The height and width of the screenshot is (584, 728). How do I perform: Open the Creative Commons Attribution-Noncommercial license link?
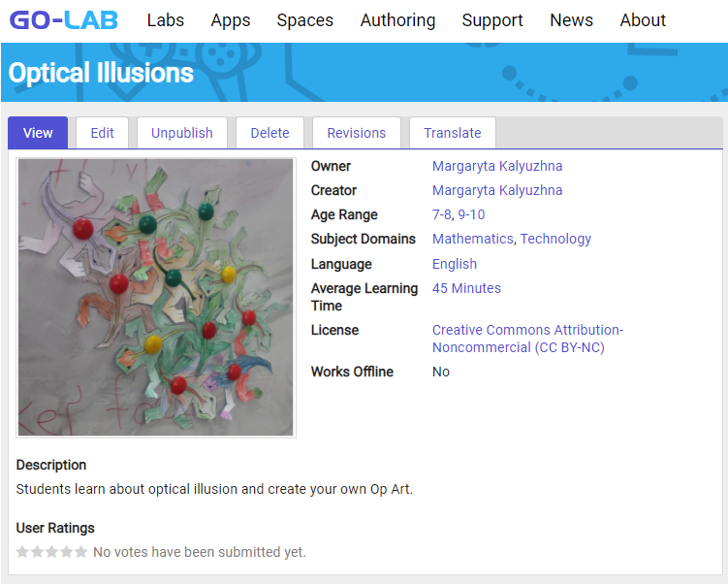pyautogui.click(x=527, y=339)
